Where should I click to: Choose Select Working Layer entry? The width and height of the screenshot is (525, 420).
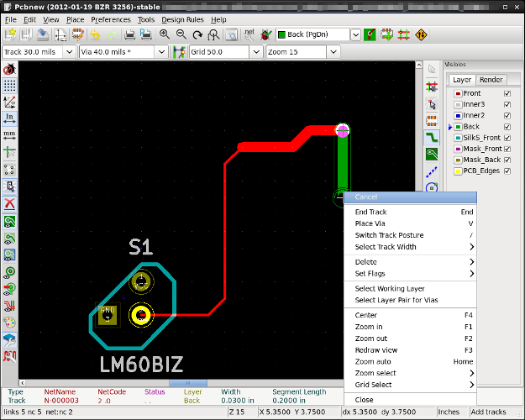tap(410, 289)
